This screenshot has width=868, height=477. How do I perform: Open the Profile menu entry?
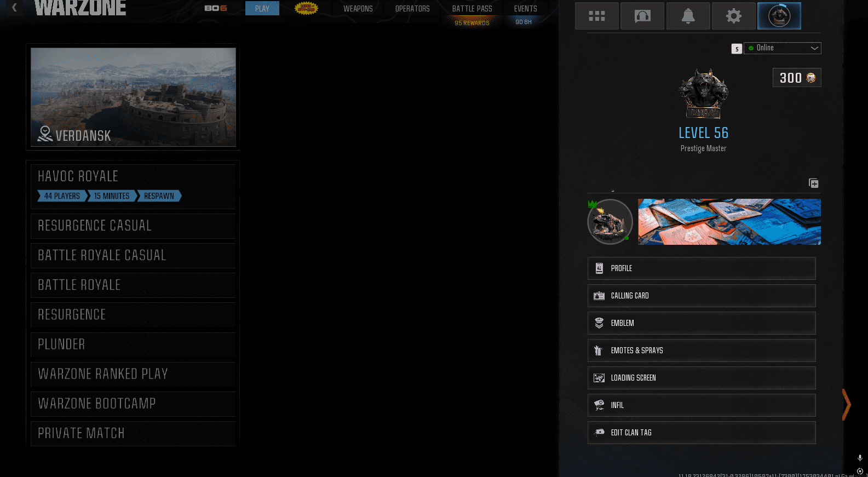click(702, 268)
